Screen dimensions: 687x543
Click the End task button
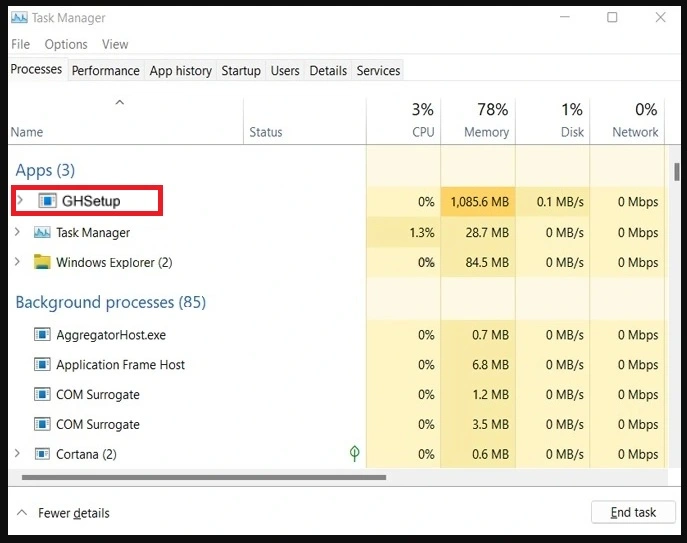(633, 512)
